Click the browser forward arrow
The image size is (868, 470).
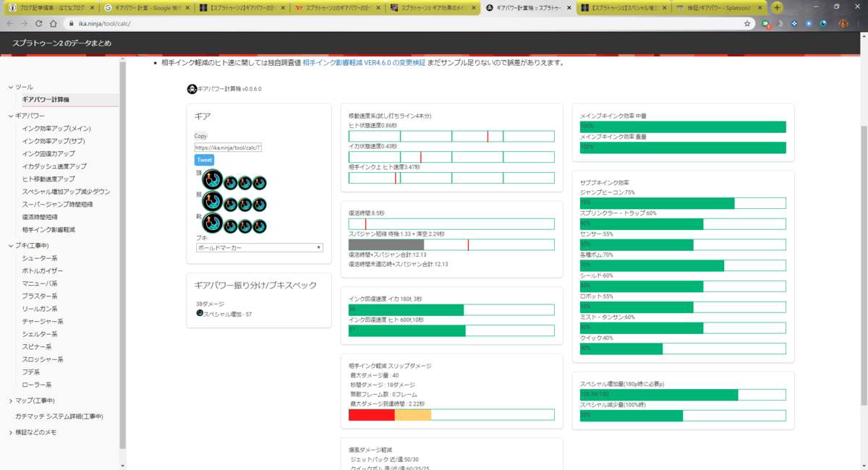pos(23,23)
